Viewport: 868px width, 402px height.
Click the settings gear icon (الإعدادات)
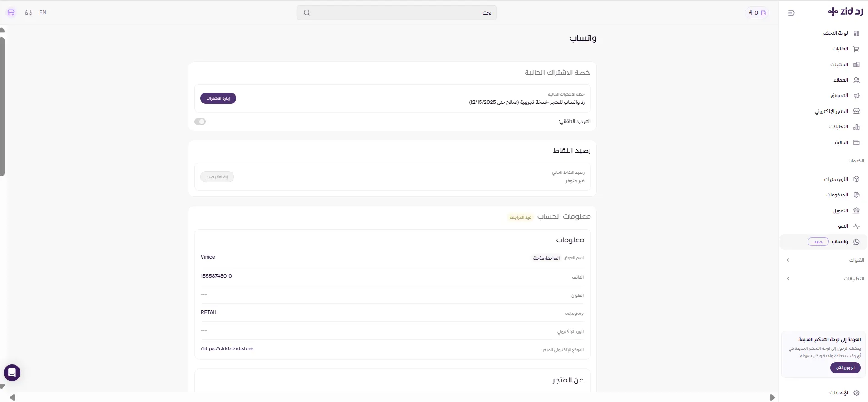(x=857, y=392)
